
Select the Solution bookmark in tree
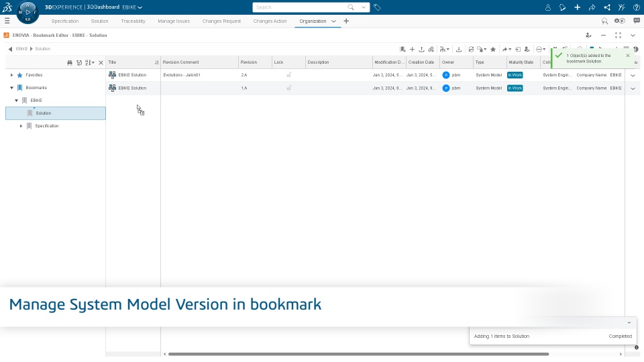56,113
